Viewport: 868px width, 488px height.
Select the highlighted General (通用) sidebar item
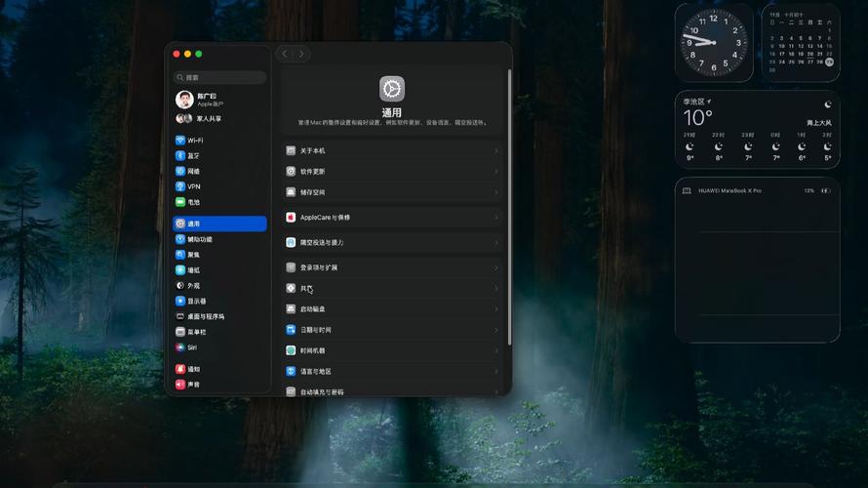coord(219,224)
